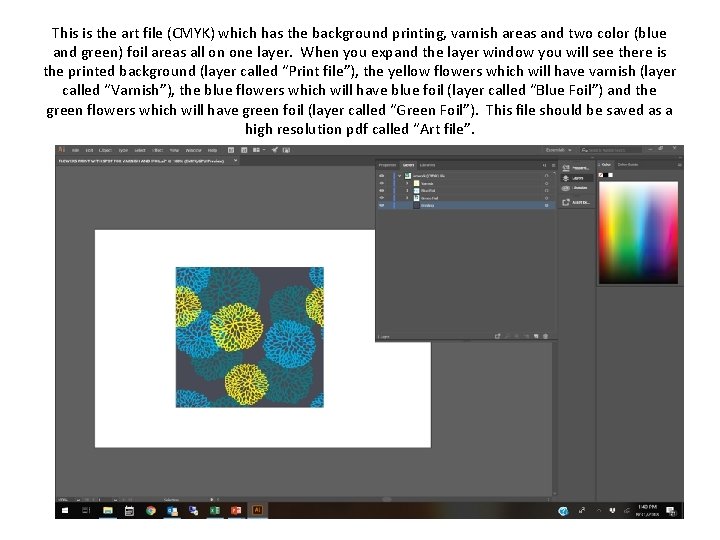Hide the Varnish sublayer
720x540 pixels.
(x=382, y=183)
